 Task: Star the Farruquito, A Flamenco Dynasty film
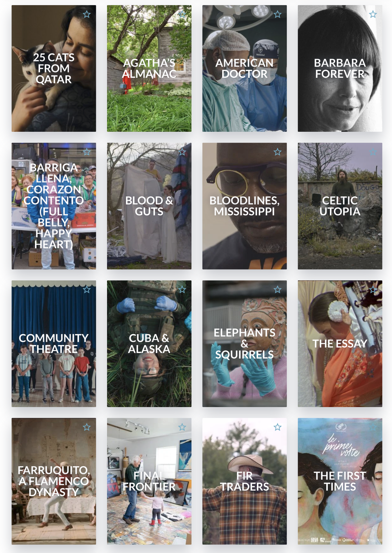click(87, 427)
